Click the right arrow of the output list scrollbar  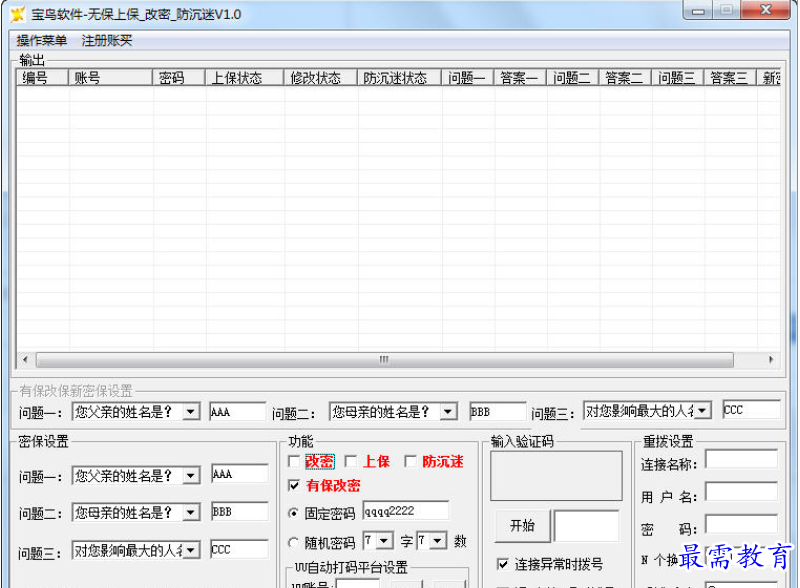tap(770, 360)
